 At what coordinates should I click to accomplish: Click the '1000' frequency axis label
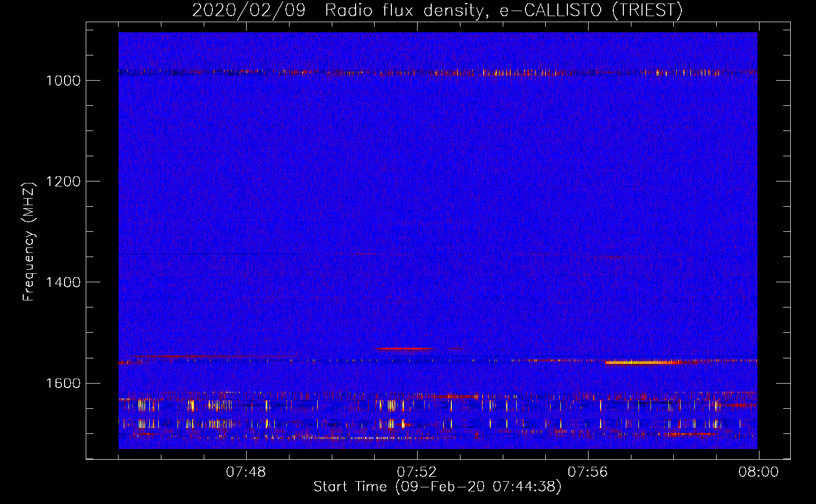click(x=63, y=81)
